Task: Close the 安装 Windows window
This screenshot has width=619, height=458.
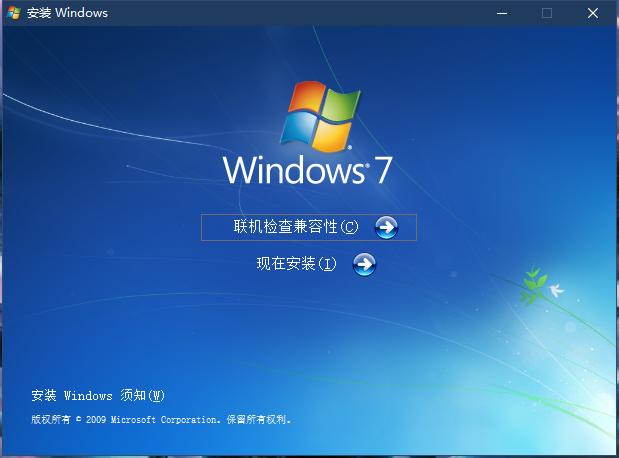Action: point(593,13)
